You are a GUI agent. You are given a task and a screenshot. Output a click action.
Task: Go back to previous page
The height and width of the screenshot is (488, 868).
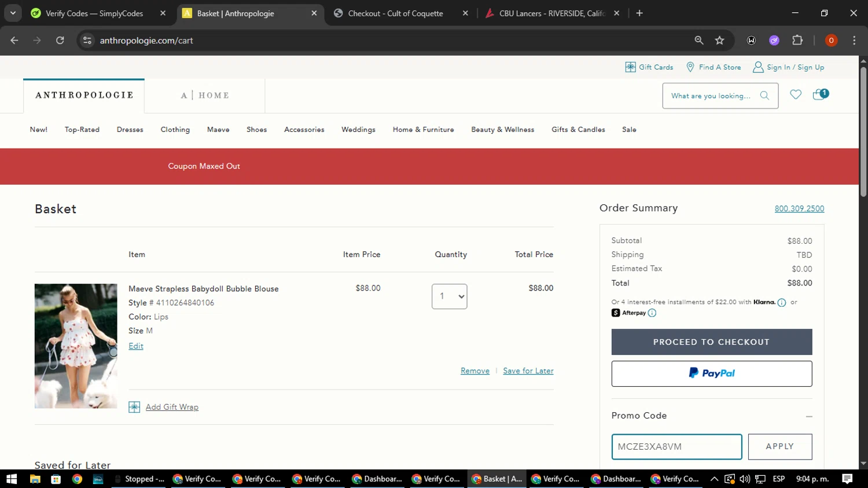tap(14, 40)
